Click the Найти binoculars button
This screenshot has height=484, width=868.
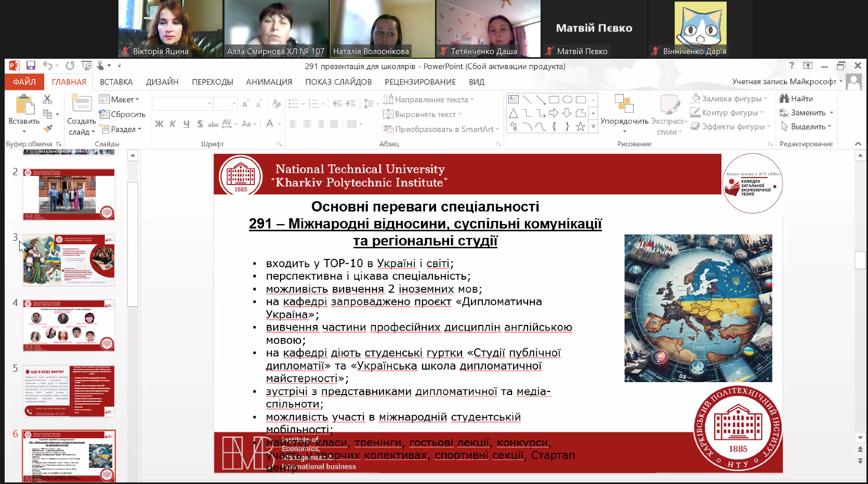[x=796, y=99]
